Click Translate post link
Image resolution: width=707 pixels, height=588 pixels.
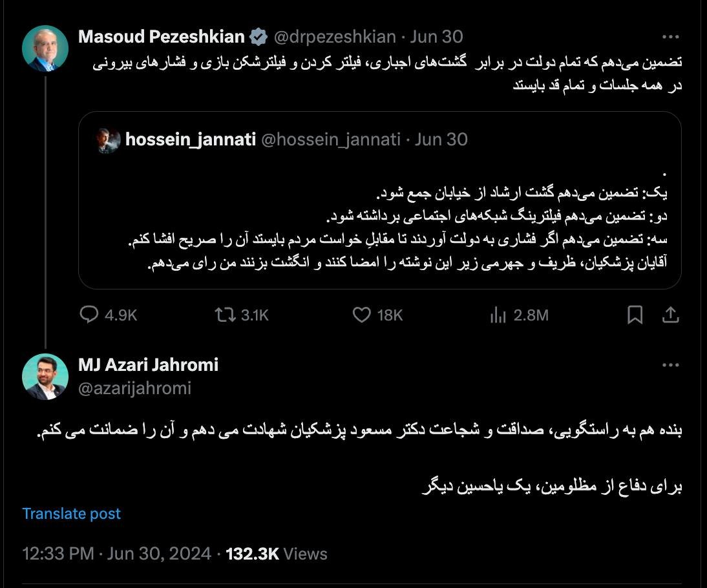point(72,514)
